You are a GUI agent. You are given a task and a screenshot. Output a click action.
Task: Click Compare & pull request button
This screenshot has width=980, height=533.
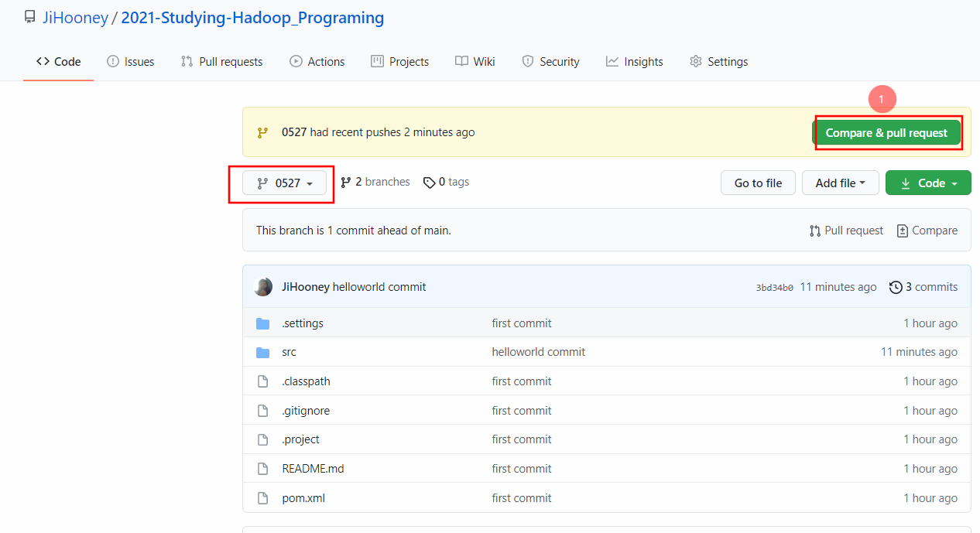[x=886, y=133]
